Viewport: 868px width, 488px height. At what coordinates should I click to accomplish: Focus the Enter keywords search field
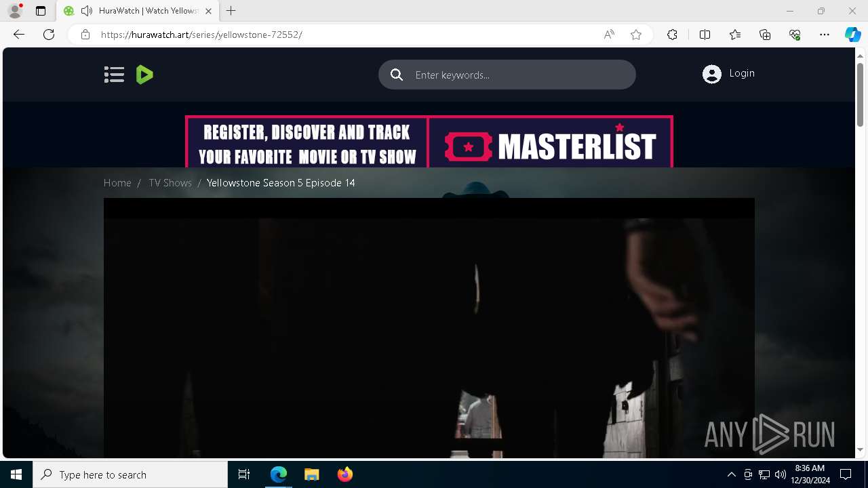507,75
